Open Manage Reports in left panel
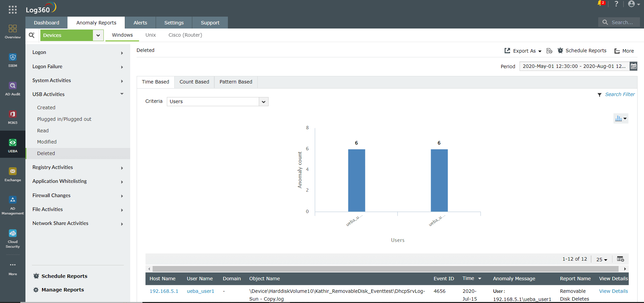 [x=59, y=290]
